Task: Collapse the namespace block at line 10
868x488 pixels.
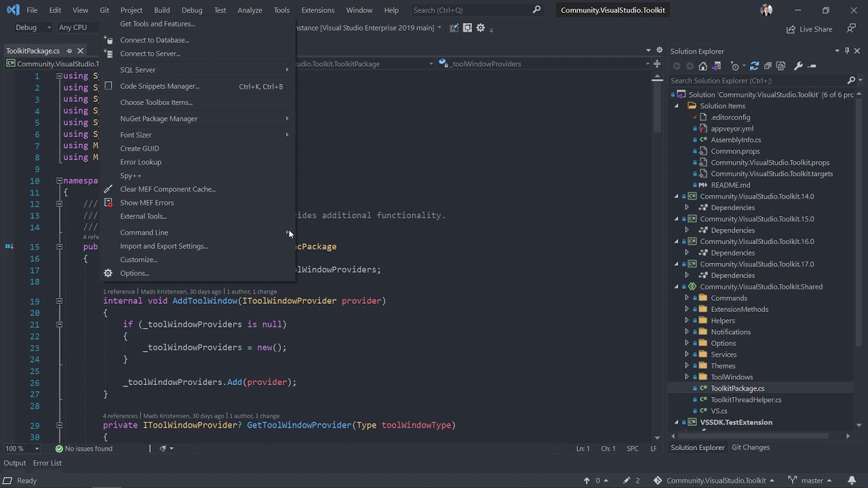Action: 59,181
